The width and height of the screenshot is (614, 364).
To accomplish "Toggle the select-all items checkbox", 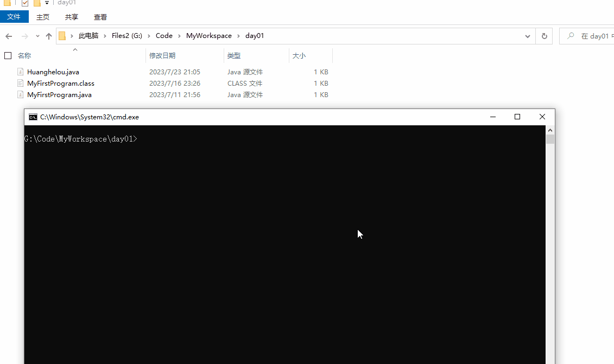I will point(8,55).
